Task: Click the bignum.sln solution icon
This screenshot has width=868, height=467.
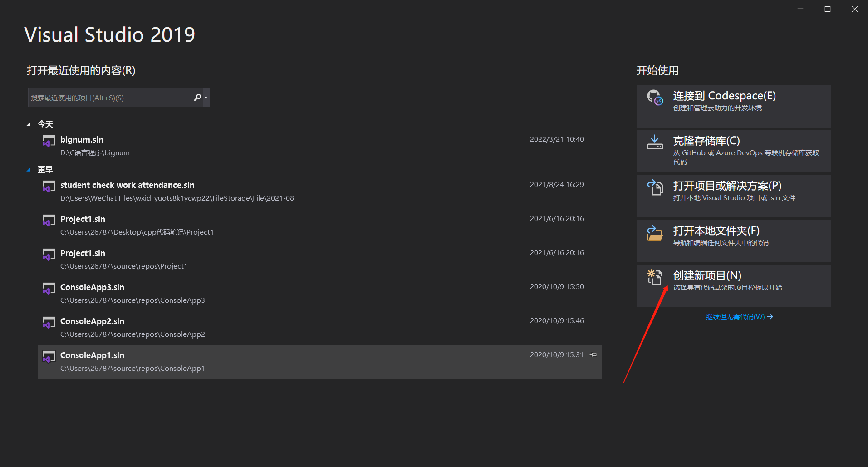Action: tap(49, 141)
